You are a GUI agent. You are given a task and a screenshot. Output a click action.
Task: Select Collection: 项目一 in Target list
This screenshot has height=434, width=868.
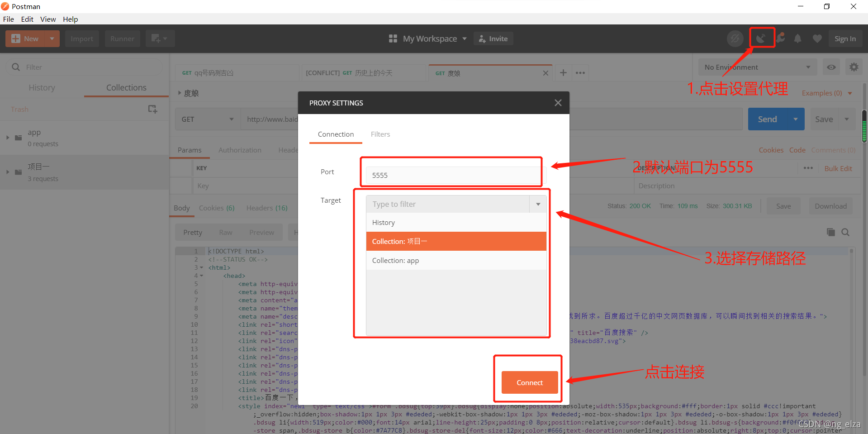tap(456, 241)
